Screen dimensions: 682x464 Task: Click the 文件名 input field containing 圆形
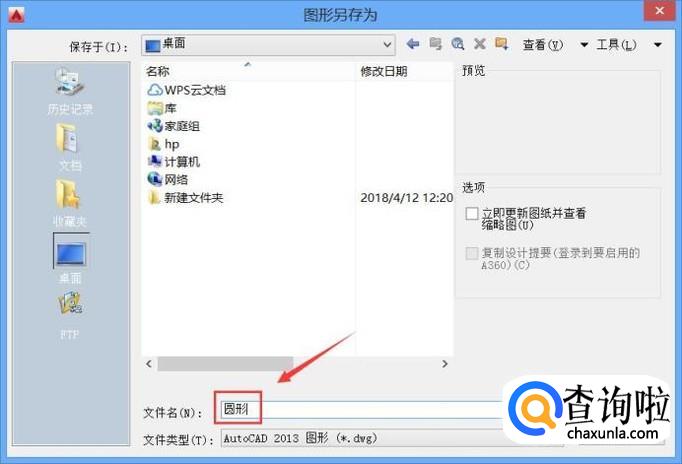361,409
